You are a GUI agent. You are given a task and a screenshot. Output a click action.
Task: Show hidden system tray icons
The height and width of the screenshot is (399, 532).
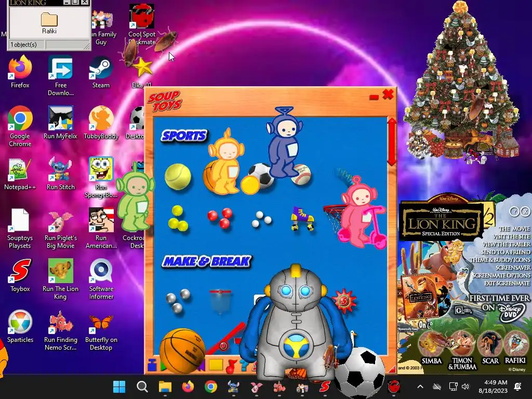(x=420, y=387)
